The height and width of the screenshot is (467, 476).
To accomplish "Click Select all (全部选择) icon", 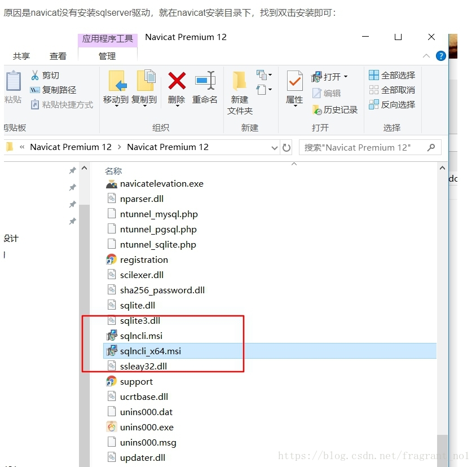I will tap(374, 75).
